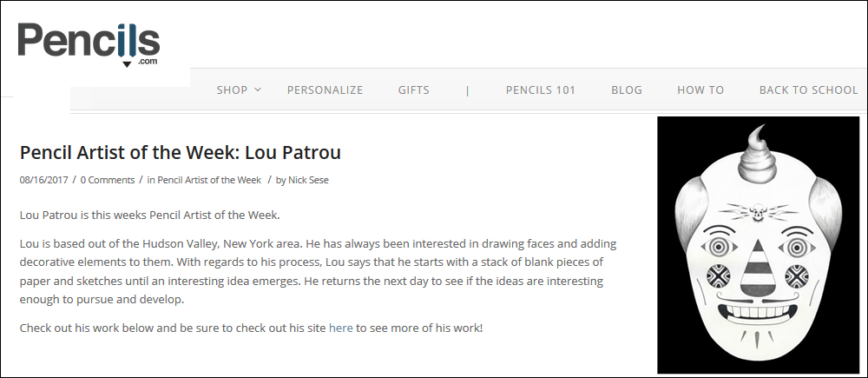Go to the PERSONALIZE page
The image size is (868, 378).
click(x=325, y=90)
